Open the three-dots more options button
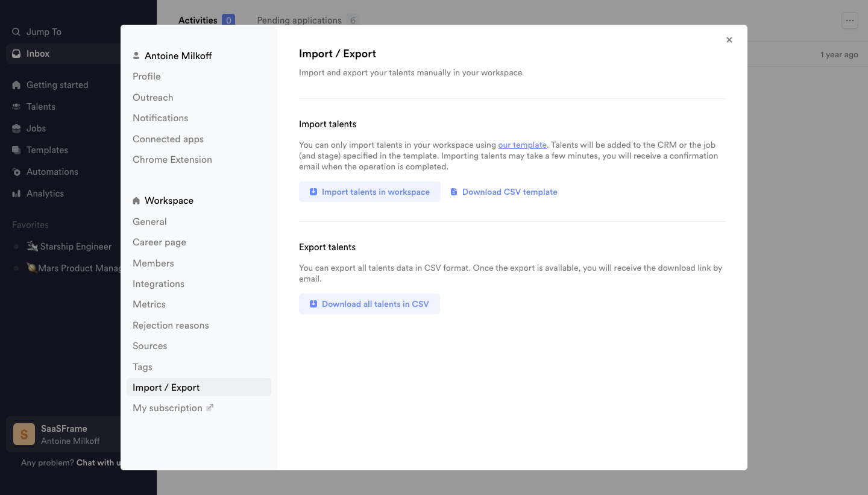This screenshot has width=868, height=495. 850,20
